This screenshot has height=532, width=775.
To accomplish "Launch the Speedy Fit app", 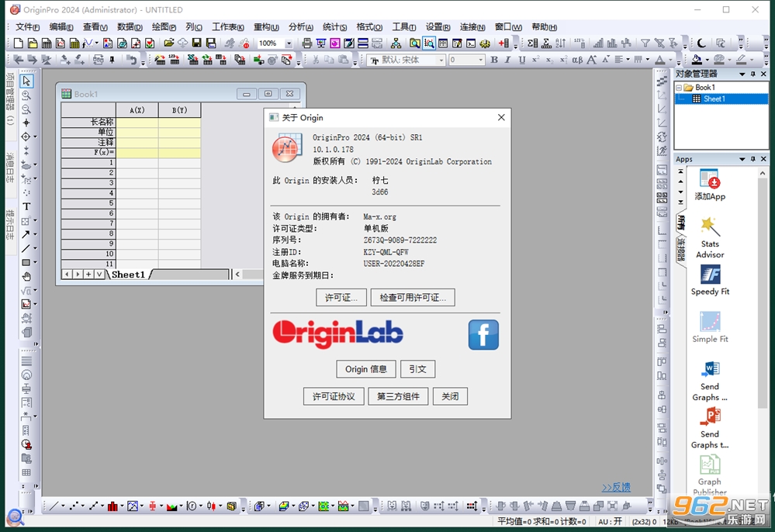I will pos(710,281).
